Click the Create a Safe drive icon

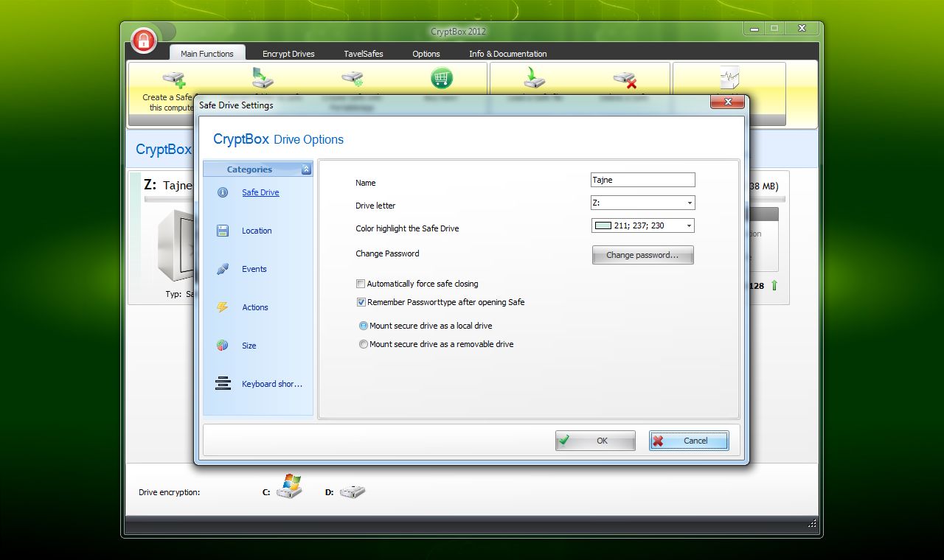[174, 78]
